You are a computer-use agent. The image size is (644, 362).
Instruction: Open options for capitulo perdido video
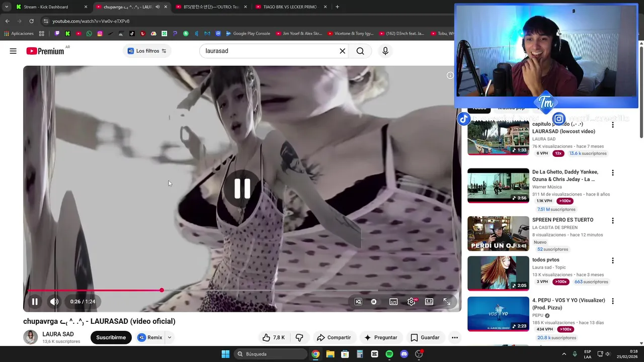pyautogui.click(x=613, y=125)
